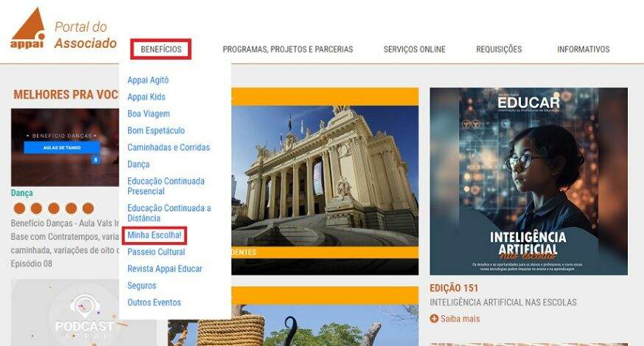Open the Informativos menu
This screenshot has height=346, width=644.
coord(583,49)
